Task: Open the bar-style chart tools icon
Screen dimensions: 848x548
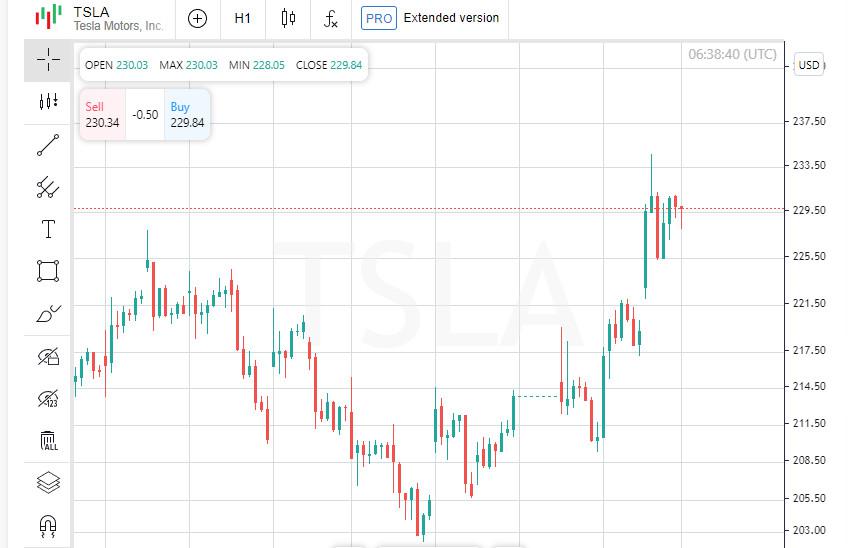Action: tap(48, 102)
